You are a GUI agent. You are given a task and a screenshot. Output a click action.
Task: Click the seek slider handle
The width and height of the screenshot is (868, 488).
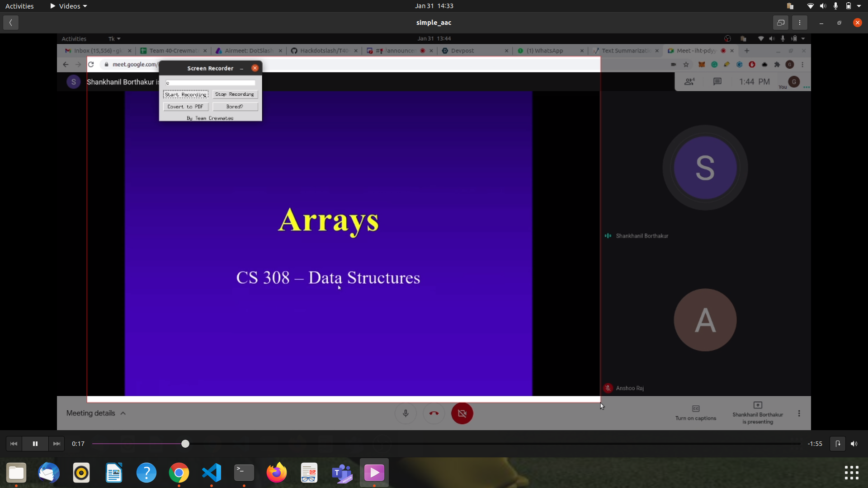185,444
